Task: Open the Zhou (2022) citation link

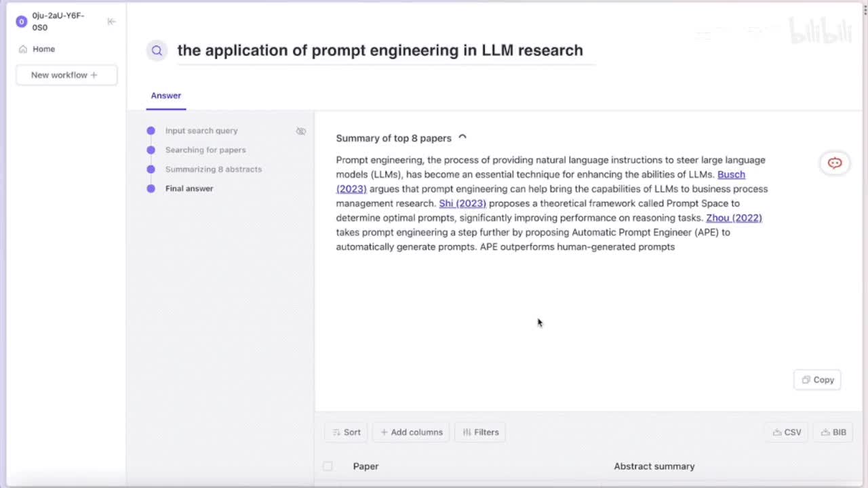Action: 734,218
